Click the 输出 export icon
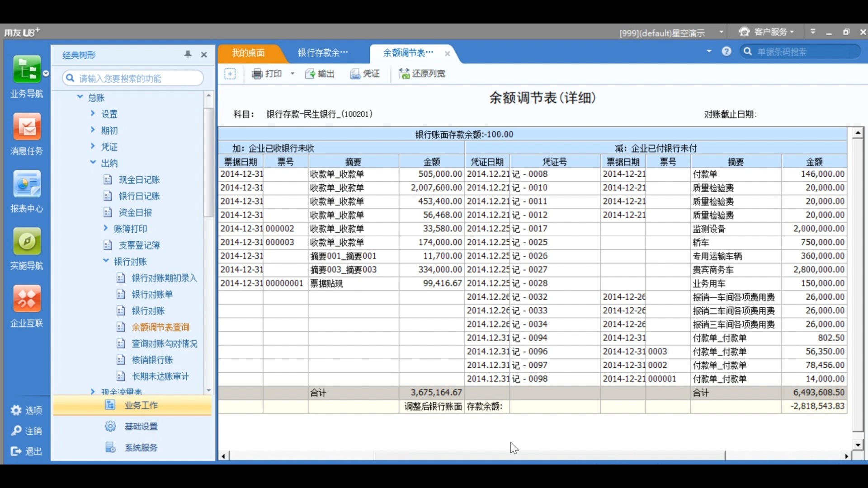This screenshot has width=868, height=488. tap(319, 74)
